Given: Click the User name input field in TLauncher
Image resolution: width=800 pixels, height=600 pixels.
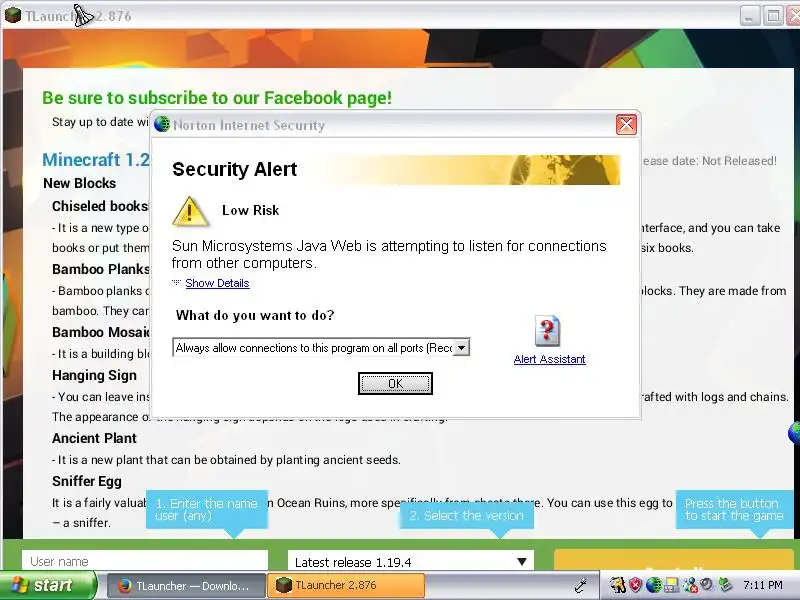Looking at the screenshot, I should click(145, 561).
